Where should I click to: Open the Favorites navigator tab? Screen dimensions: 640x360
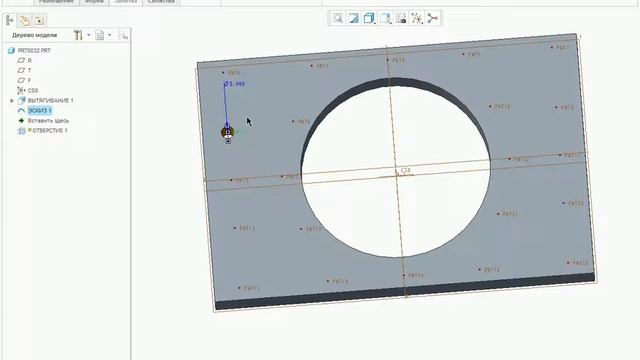click(39, 20)
